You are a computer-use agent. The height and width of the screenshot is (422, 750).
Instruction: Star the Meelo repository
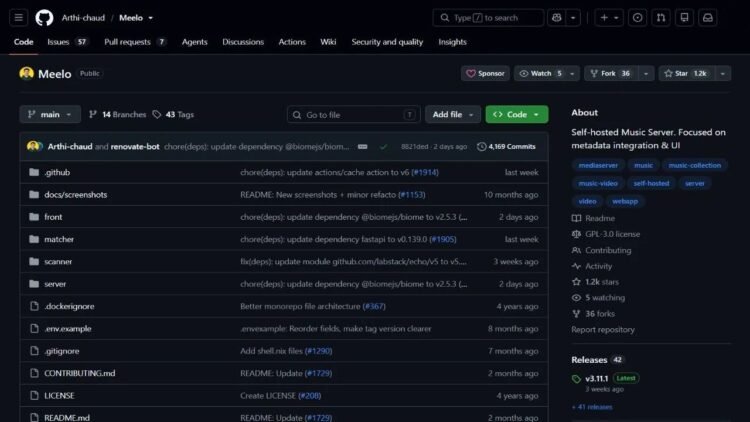point(687,73)
